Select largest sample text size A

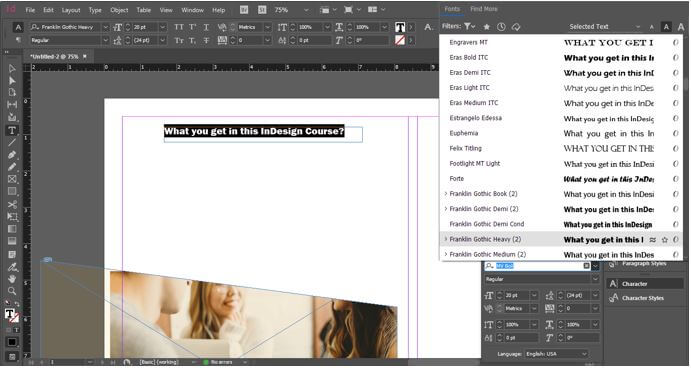[681, 27]
